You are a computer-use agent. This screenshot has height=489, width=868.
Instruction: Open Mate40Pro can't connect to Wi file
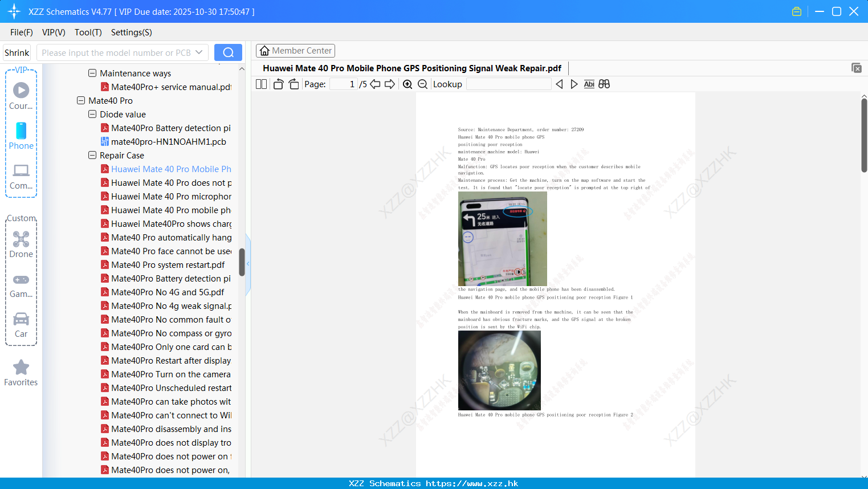coord(166,415)
